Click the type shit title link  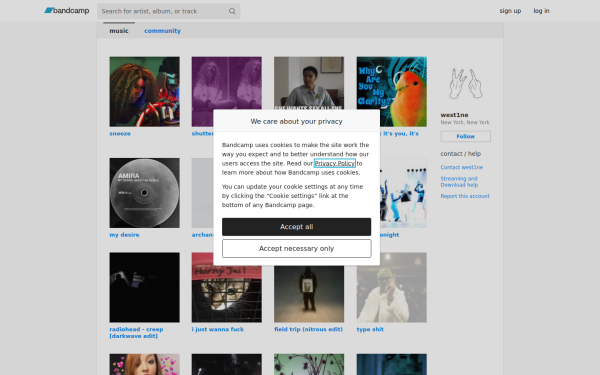pos(370,329)
